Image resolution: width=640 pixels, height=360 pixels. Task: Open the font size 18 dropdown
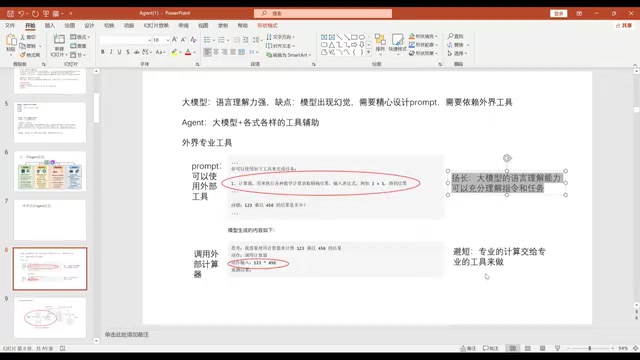(x=168, y=40)
